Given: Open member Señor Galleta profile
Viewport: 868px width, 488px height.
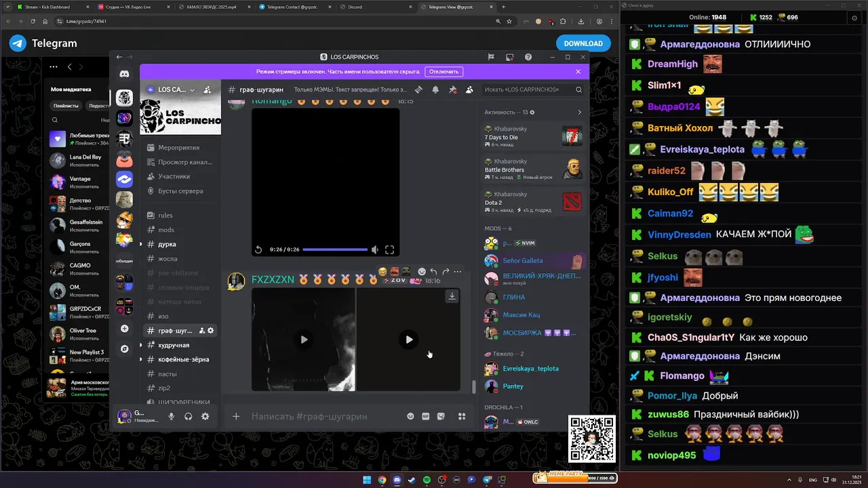Looking at the screenshot, I should (533, 261).
